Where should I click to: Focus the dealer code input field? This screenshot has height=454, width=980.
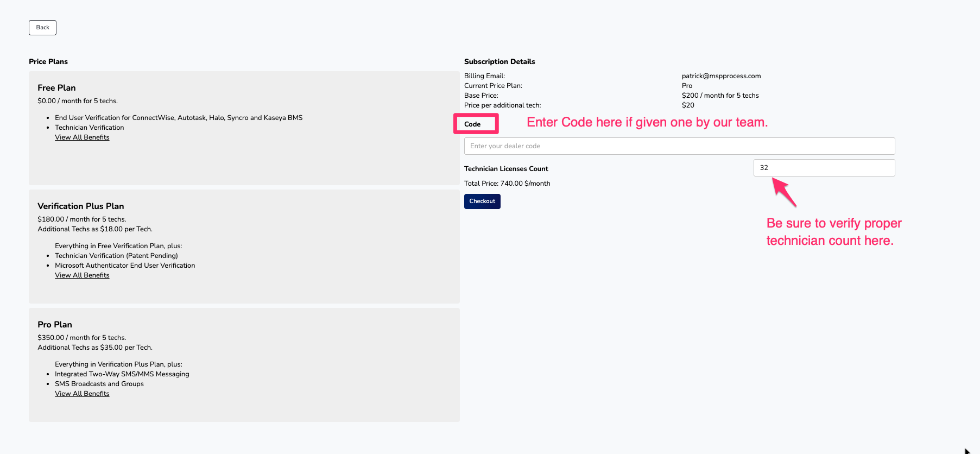click(679, 146)
